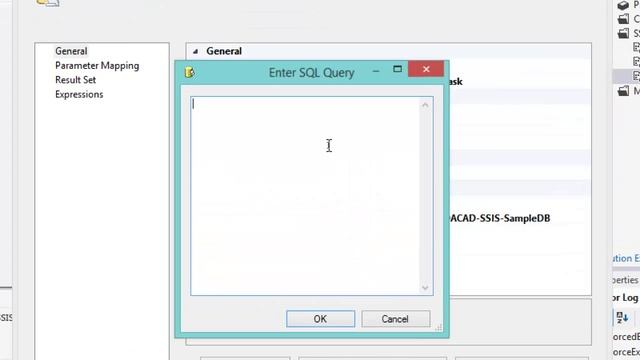Click inside the SQL query text area
The image size is (640, 360).
coord(305,196)
